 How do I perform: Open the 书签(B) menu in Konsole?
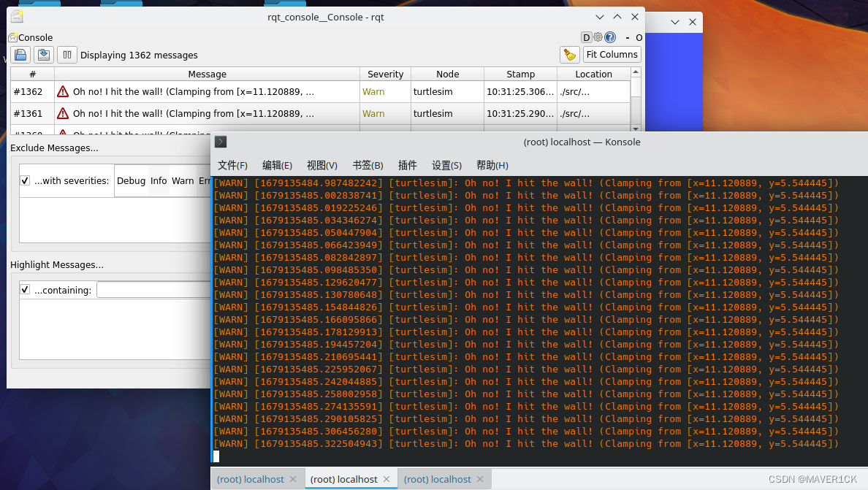coord(368,165)
